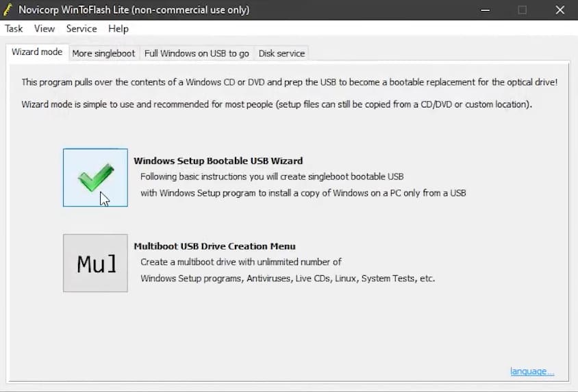
Task: Open the Help menu
Action: pos(118,29)
